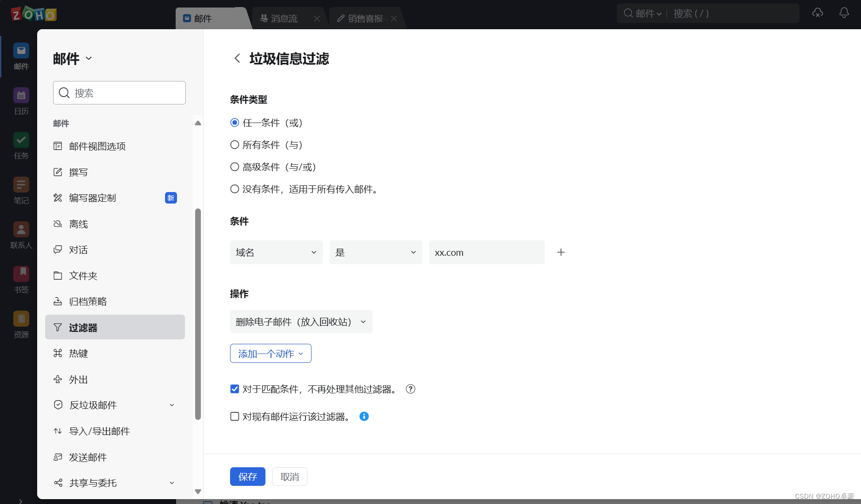Open the Tasks (任务) app icon

[21, 141]
